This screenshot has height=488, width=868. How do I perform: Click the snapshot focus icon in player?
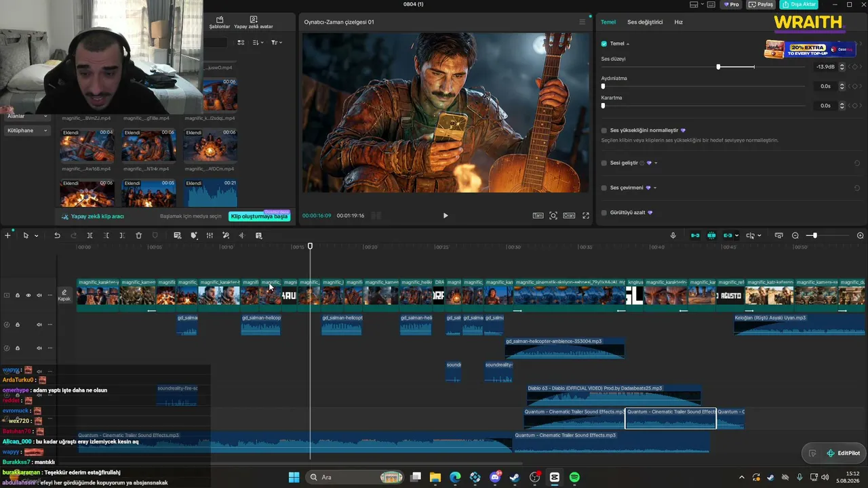(x=553, y=216)
